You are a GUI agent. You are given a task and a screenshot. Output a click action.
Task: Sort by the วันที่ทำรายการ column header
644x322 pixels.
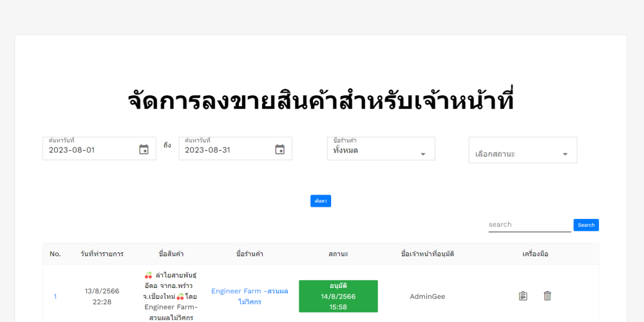[x=102, y=254]
